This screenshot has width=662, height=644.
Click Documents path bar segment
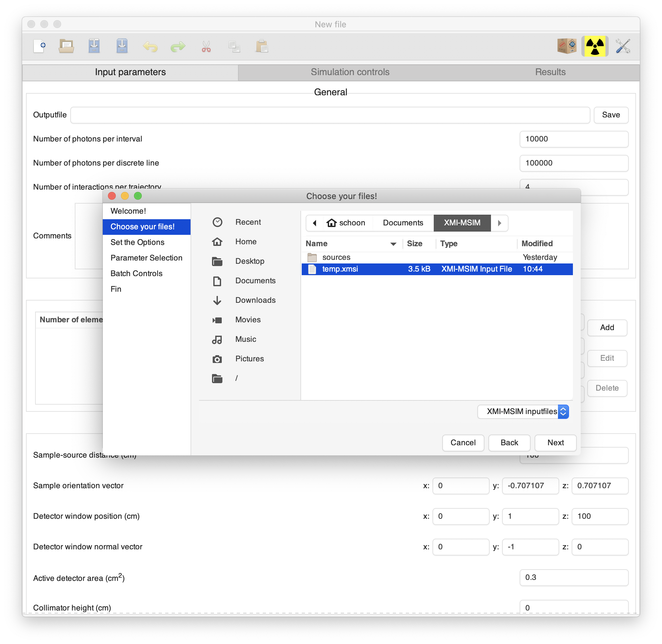pos(403,223)
